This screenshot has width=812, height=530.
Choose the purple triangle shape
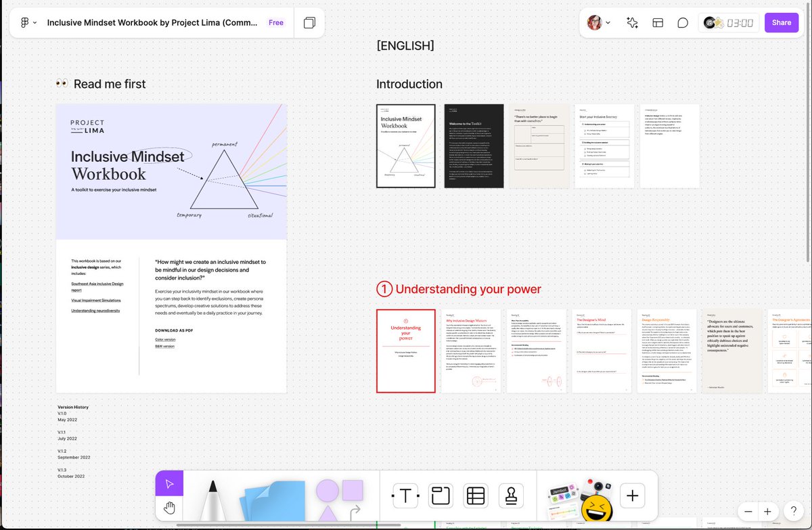pyautogui.click(x=327, y=512)
